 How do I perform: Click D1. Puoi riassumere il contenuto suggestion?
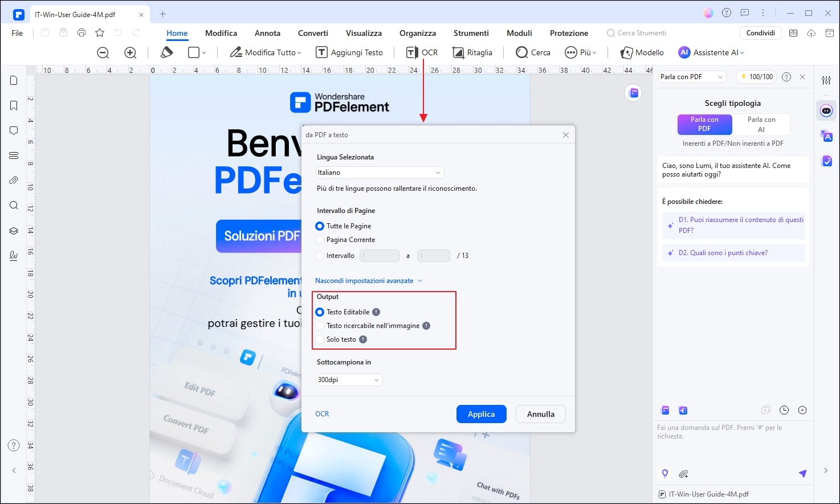tap(734, 225)
